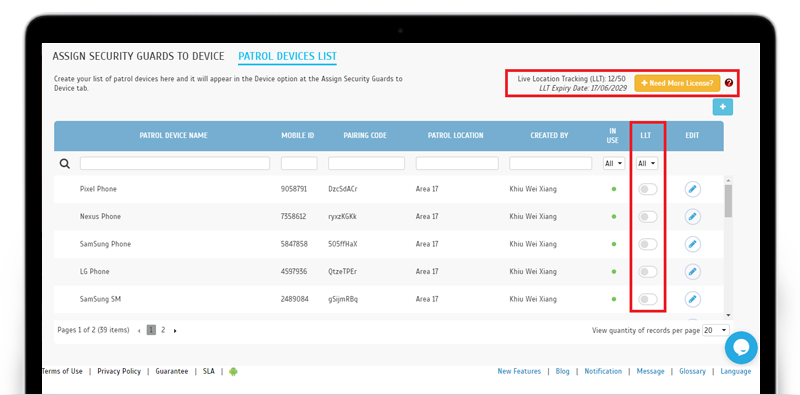
Task: Sort by Pairing Code column header
Action: click(x=365, y=136)
